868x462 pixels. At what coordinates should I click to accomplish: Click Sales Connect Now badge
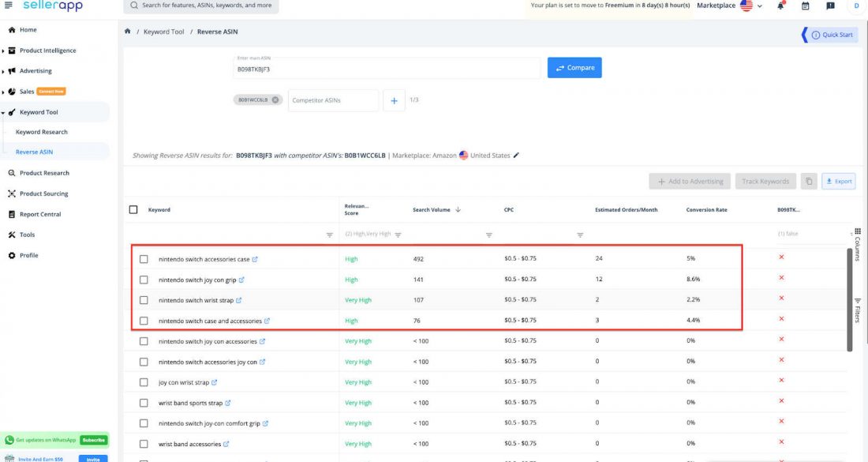51,92
